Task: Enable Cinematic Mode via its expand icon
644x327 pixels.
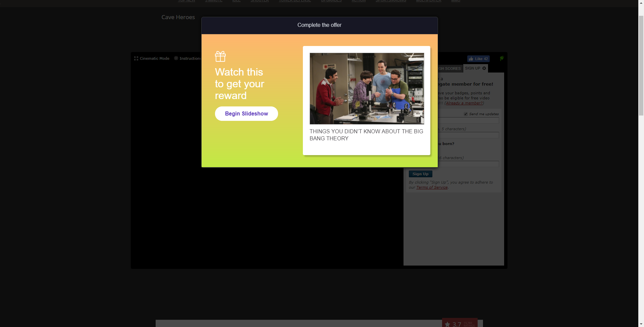Action: click(136, 58)
